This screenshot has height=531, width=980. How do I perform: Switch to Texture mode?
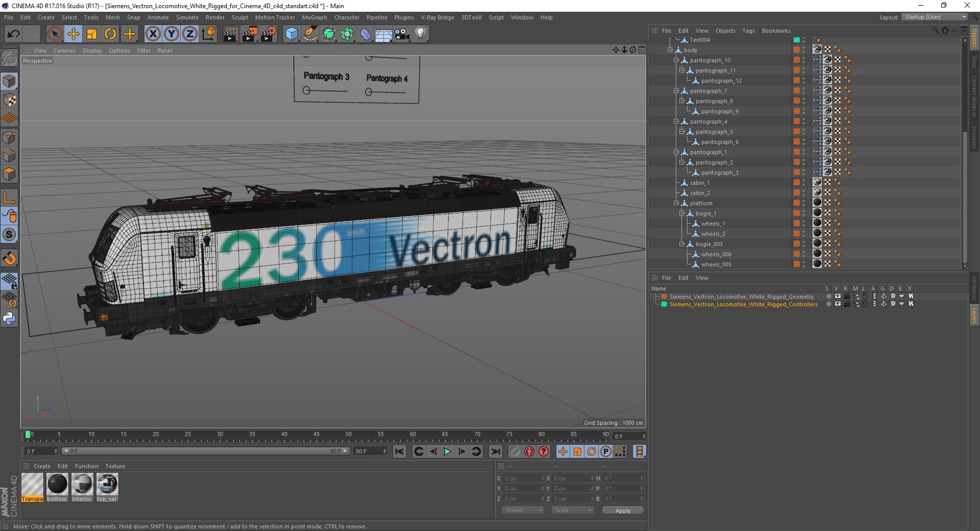[9, 100]
